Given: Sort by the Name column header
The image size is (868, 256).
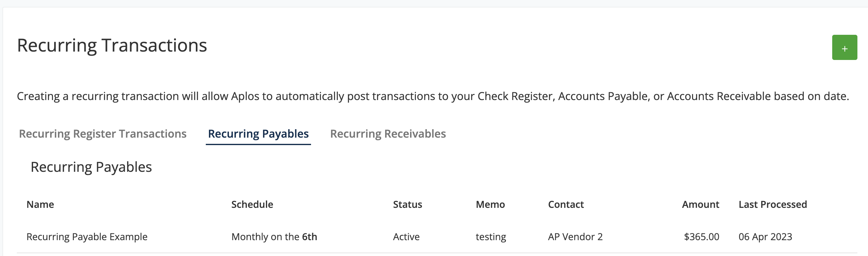Looking at the screenshot, I should tap(40, 204).
